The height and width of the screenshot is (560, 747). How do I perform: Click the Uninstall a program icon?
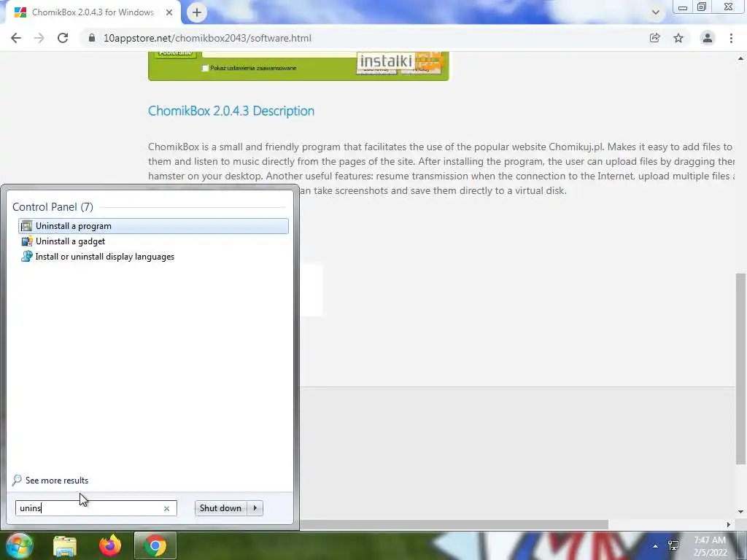[x=27, y=226]
